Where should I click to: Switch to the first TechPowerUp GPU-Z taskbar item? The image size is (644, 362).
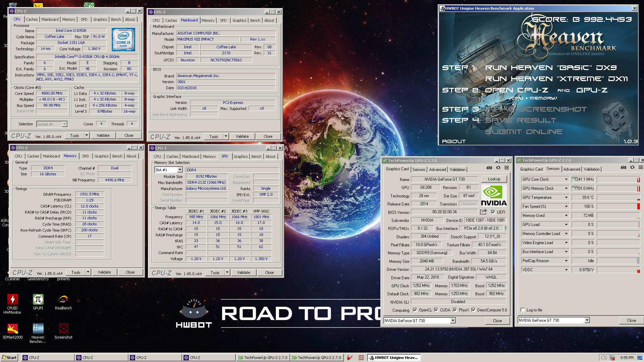coord(263,358)
